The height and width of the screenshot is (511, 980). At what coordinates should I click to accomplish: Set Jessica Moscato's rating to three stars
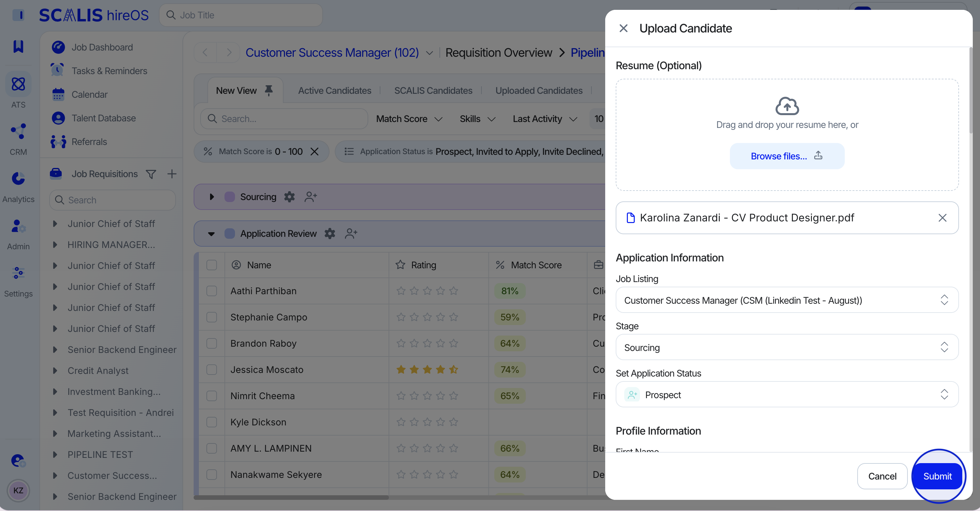[427, 370]
